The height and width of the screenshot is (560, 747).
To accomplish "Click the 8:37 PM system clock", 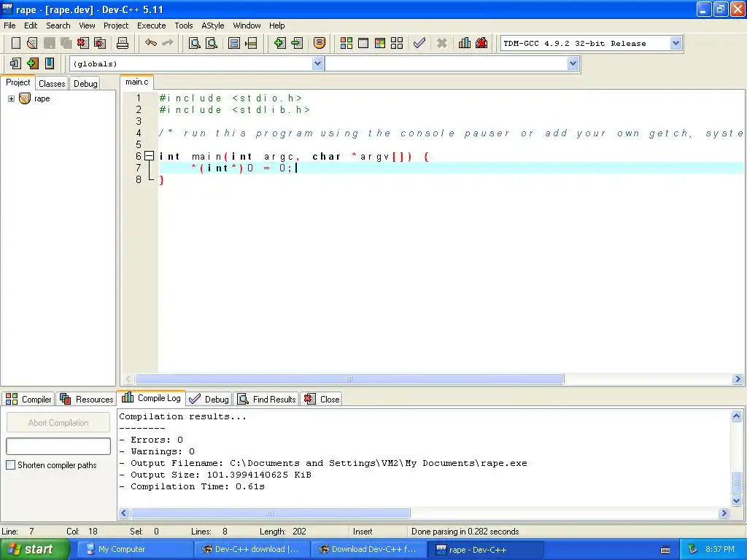I will click(x=720, y=549).
